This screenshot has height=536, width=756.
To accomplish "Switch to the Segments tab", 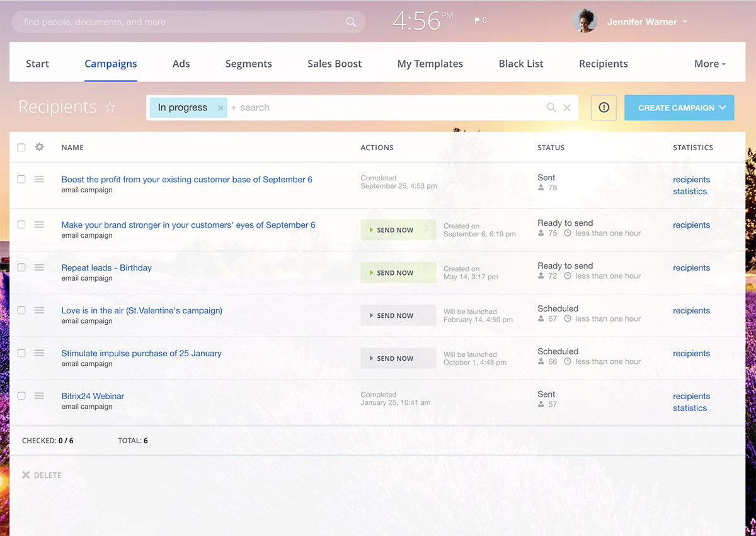I will pos(248,64).
